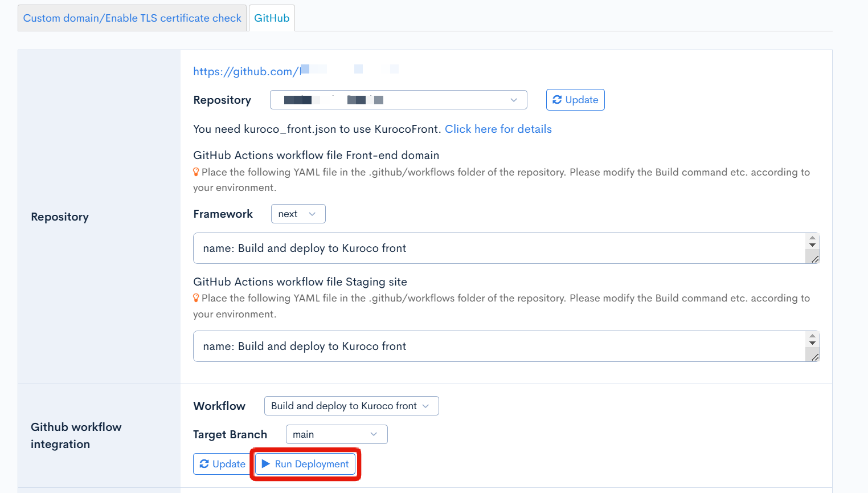Open 'Click here for details' link

498,129
